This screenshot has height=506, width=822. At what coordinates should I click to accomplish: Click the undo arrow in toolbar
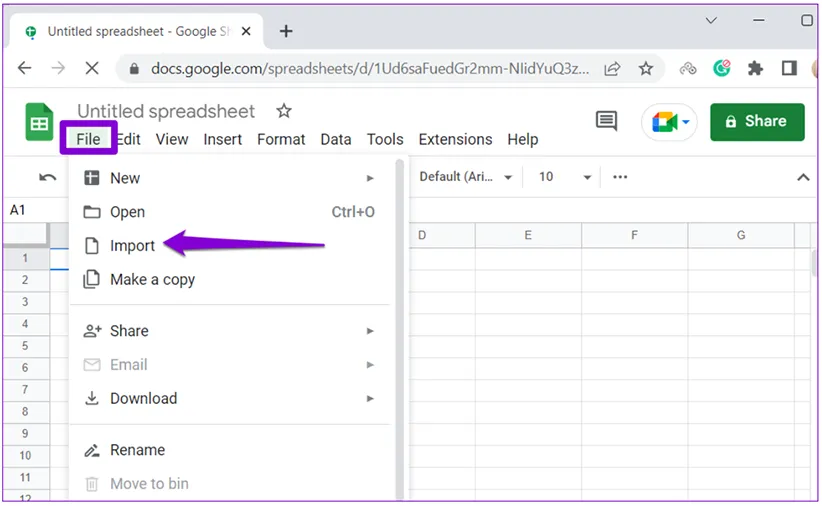coord(47,177)
